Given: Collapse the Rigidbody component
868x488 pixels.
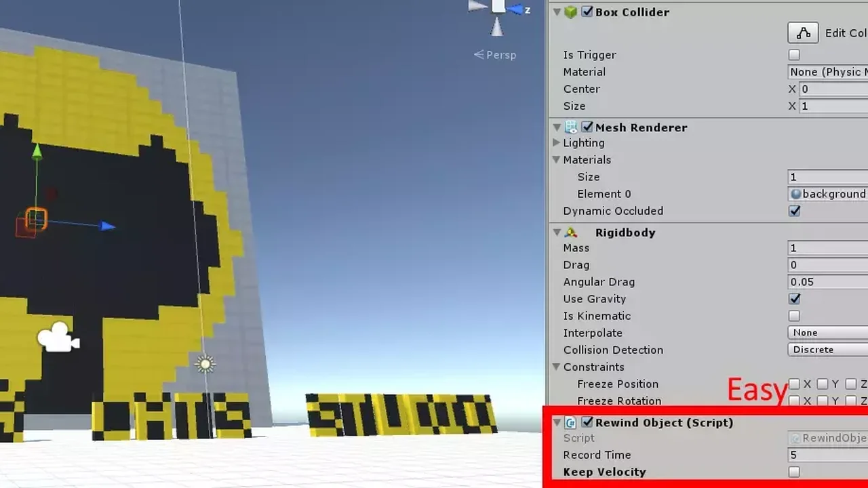Looking at the screenshot, I should (557, 232).
